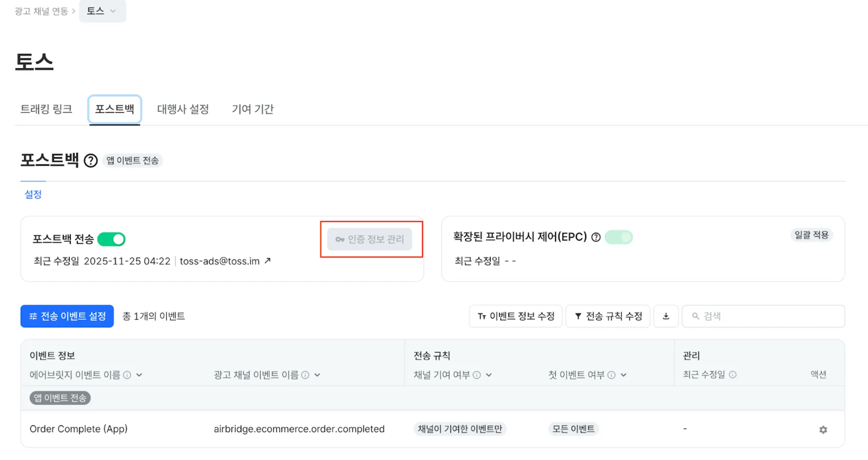Click info icon next to 에어브릿지 이벤트 이름

[x=127, y=375]
